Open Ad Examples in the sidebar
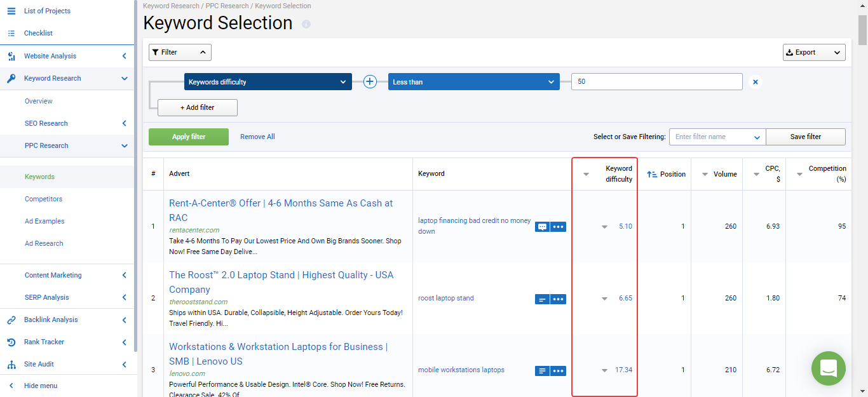 [44, 221]
